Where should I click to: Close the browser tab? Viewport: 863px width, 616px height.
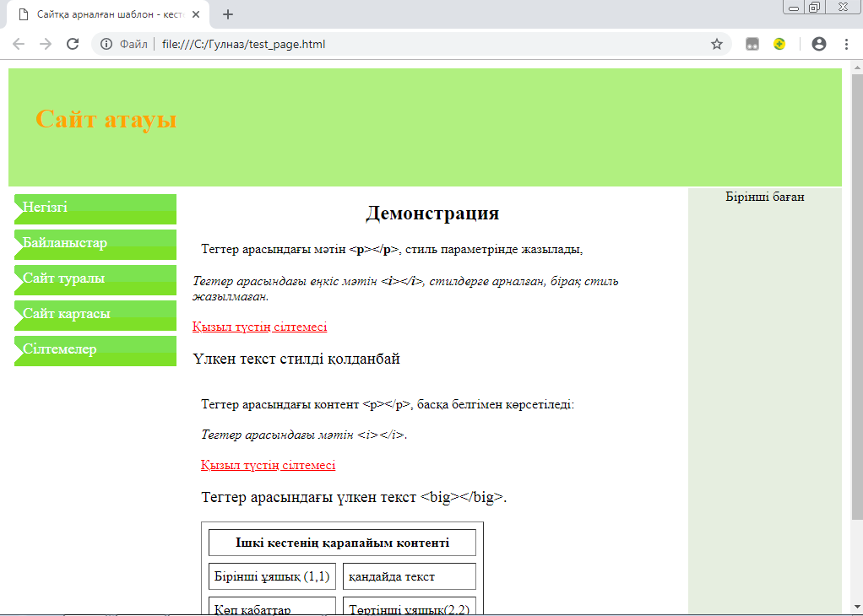click(195, 14)
